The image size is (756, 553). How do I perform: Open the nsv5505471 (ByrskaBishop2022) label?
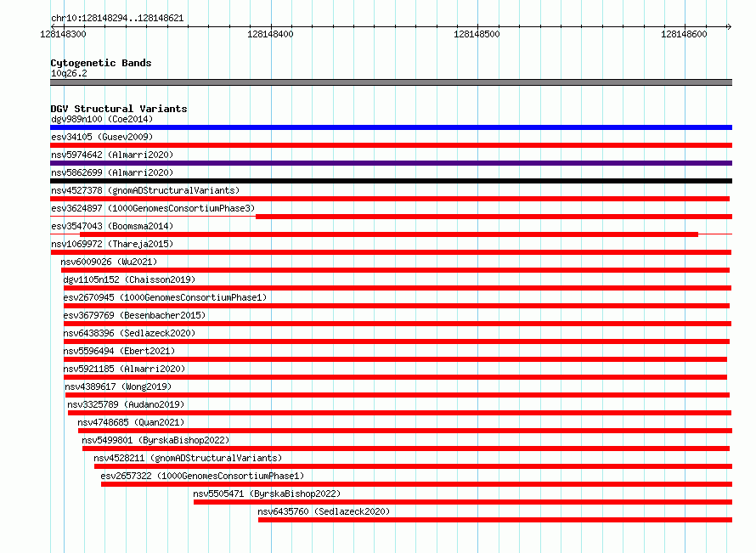click(x=267, y=494)
